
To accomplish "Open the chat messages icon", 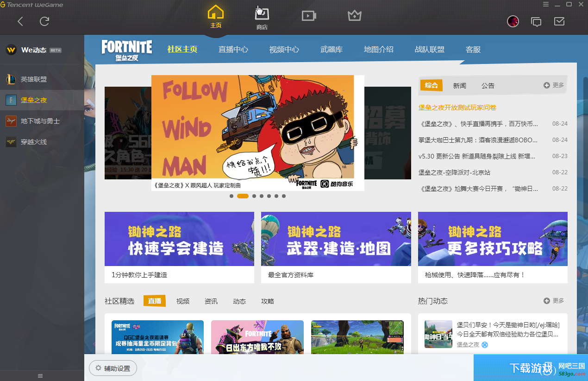I will [x=536, y=21].
